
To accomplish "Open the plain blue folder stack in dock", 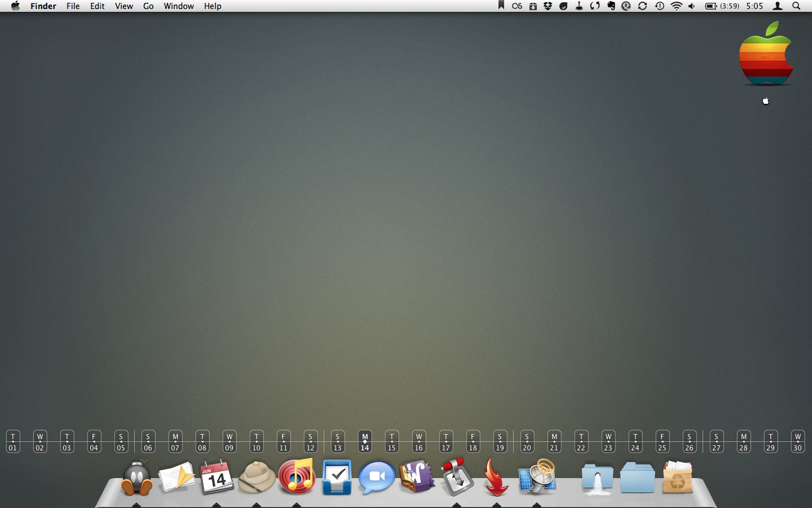I will 637,478.
